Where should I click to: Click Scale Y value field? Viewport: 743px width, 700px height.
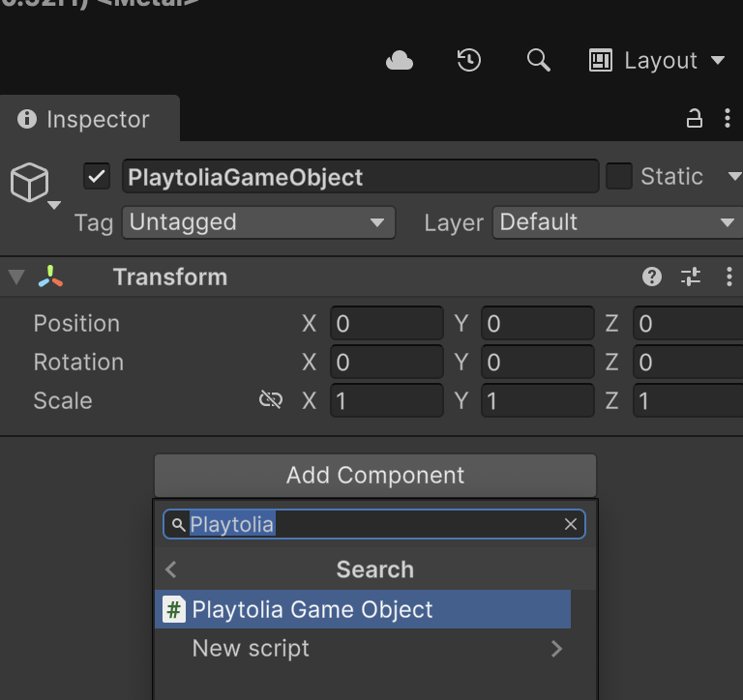point(538,400)
